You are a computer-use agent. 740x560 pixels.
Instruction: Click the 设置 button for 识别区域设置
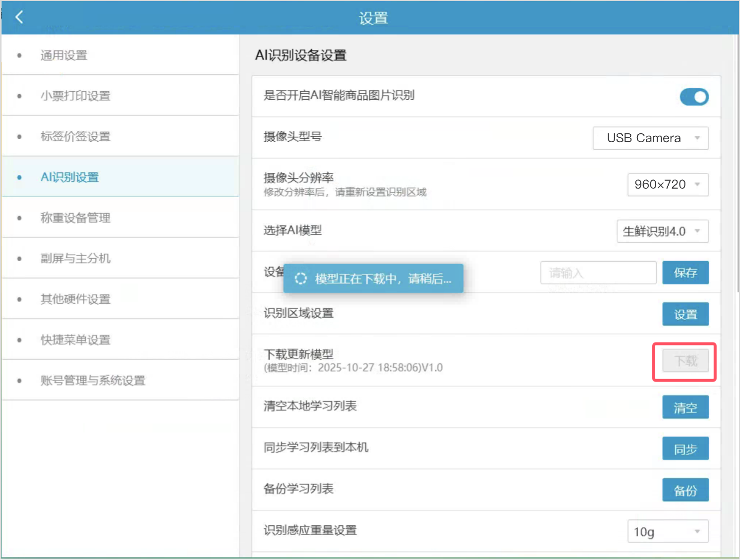[685, 314]
